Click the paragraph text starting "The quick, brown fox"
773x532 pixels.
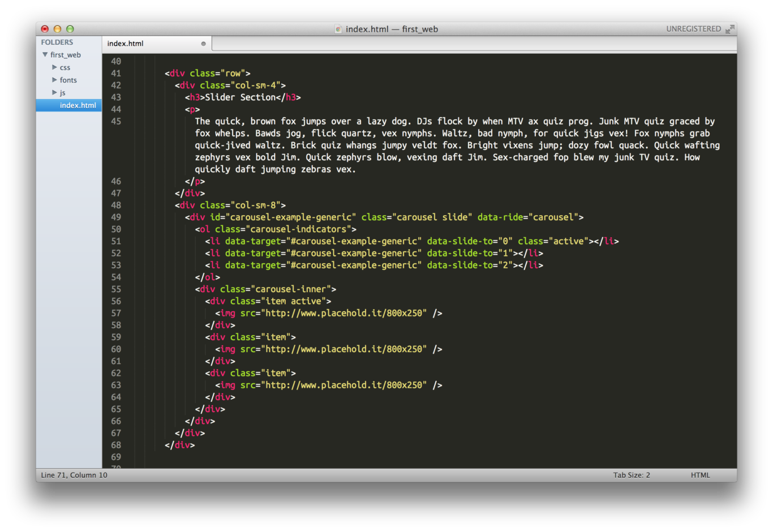[x=457, y=145]
